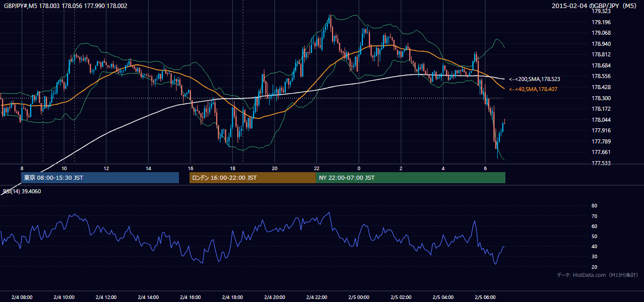Click RSI level 50 on the scale
Screen dimensions: 644x302
(594, 236)
